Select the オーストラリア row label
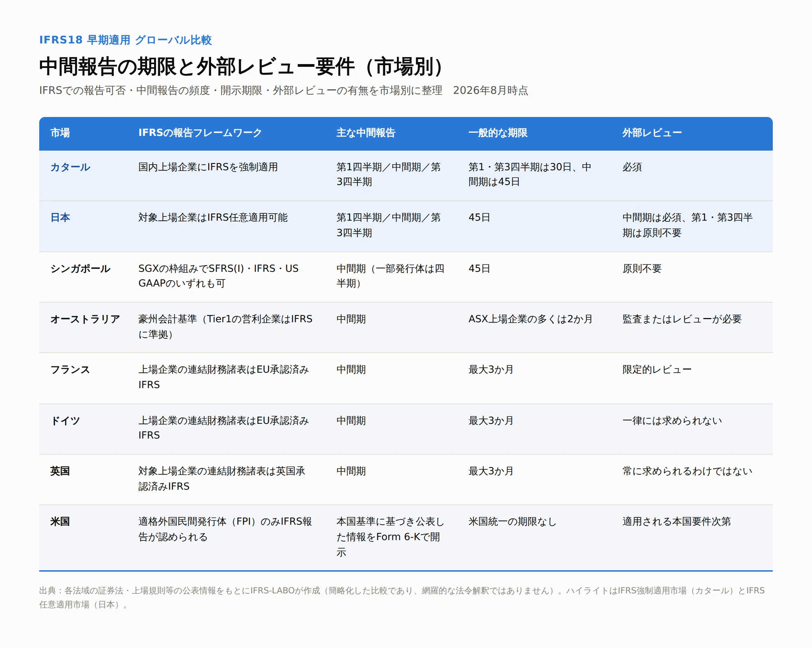This screenshot has height=648, width=812. pos(85,319)
